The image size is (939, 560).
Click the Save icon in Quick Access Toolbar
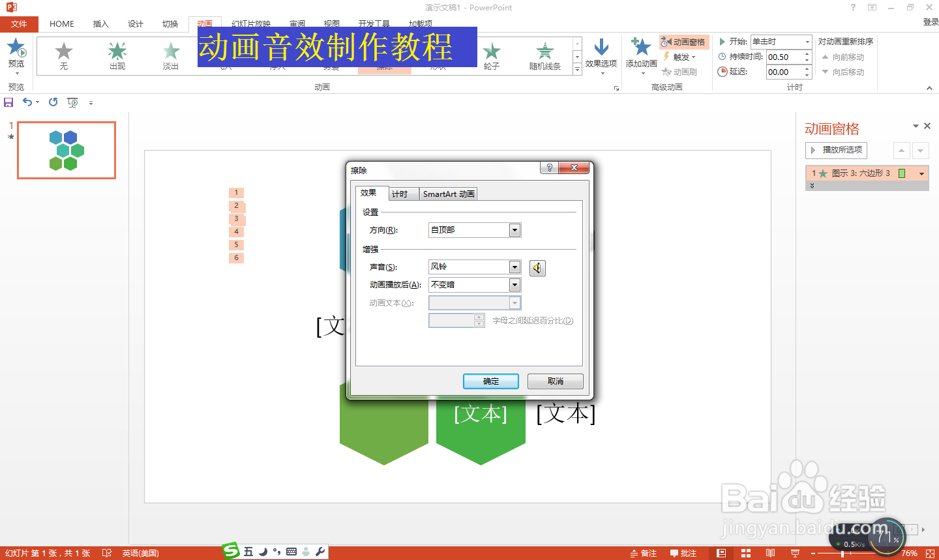click(x=8, y=102)
